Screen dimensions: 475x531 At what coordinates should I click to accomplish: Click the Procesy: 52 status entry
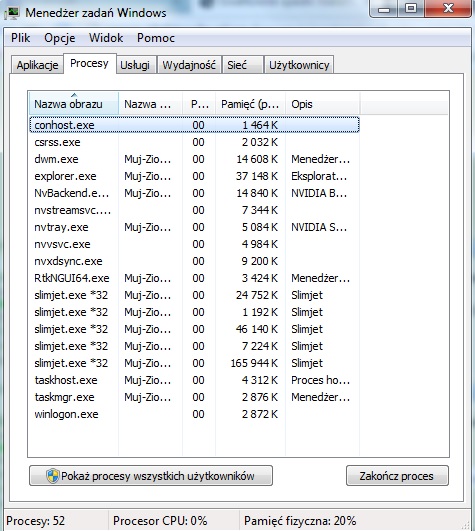(x=36, y=521)
